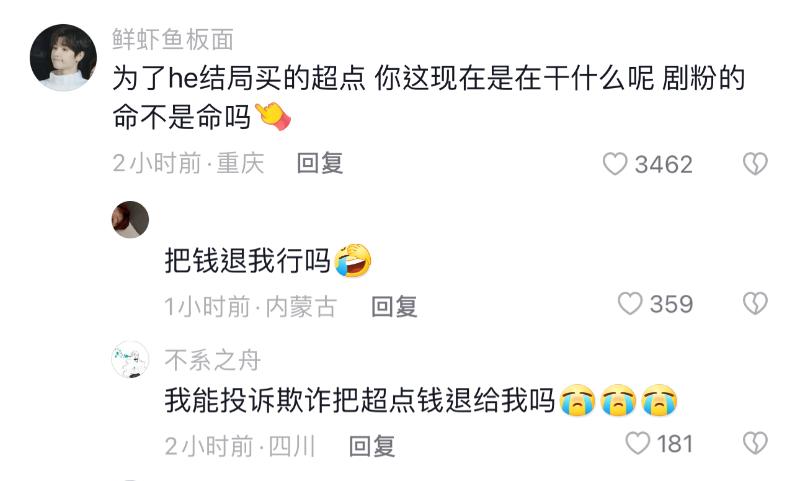Select the comment text 为了he结局买的超点
Screen dimensions: 800x481
coord(239,79)
